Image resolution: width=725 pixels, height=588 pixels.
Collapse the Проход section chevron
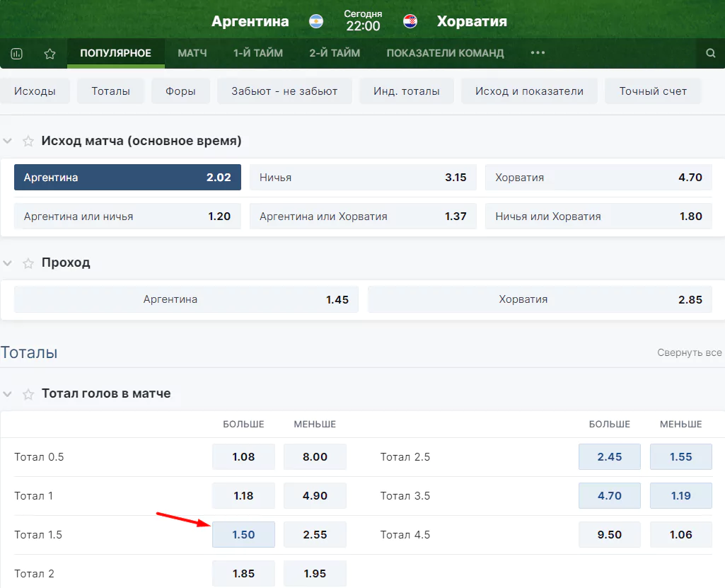pos(7,263)
